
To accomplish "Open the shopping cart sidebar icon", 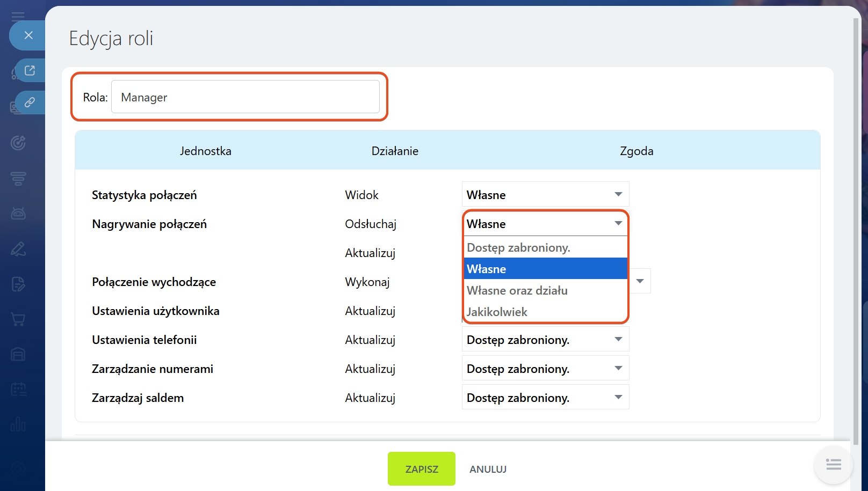I will coord(18,320).
